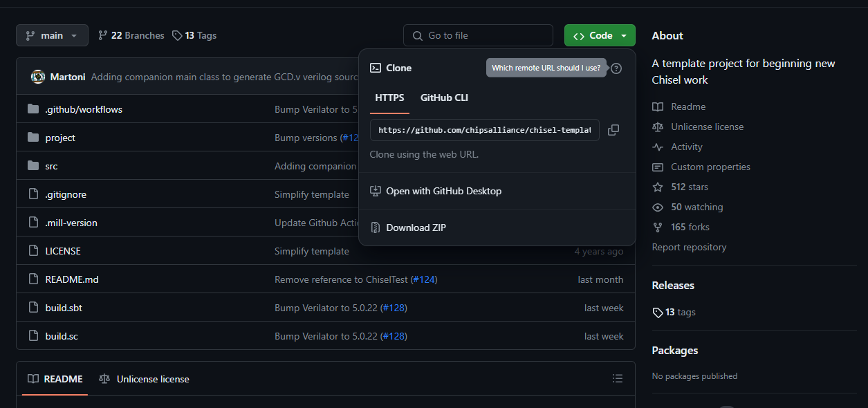Click Report repository link
Viewport: 868px width, 408px height.
pyautogui.click(x=689, y=247)
